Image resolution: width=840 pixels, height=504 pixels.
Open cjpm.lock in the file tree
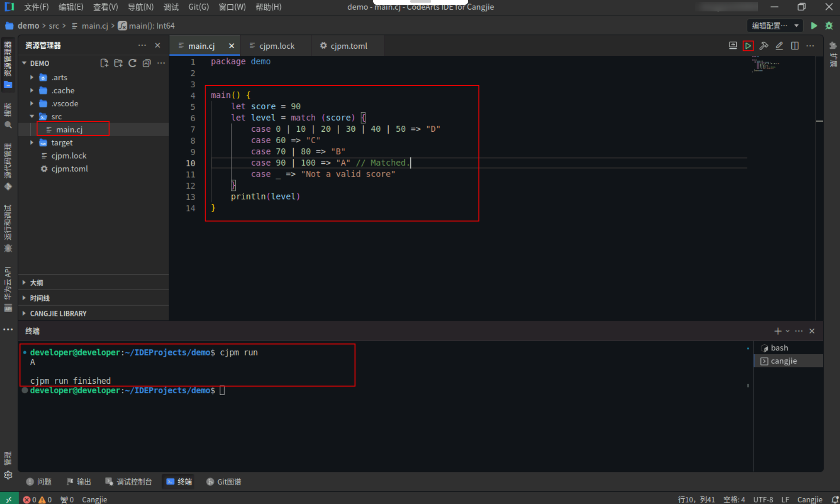pyautogui.click(x=68, y=156)
